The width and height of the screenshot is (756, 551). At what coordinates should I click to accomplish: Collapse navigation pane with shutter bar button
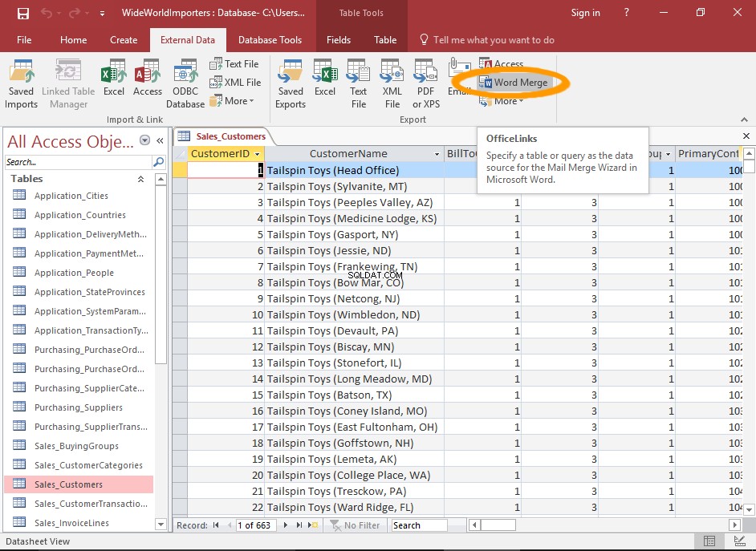pos(160,140)
